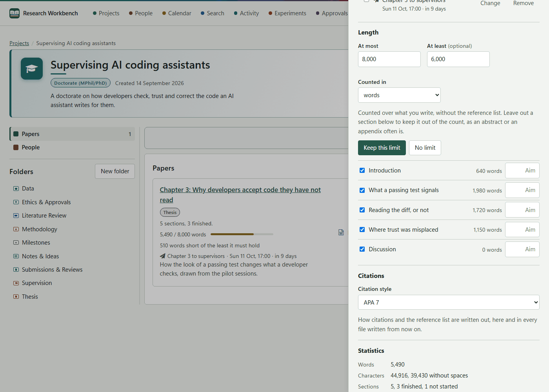
Task: Toggle the Discussion section checkbox
Action: (362, 249)
